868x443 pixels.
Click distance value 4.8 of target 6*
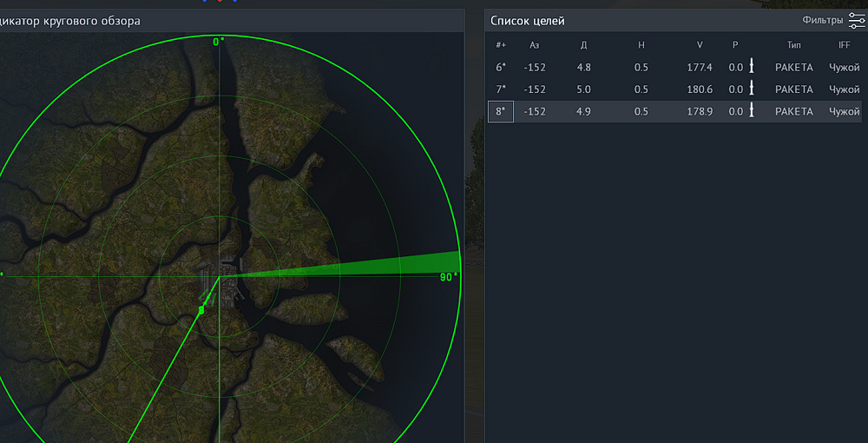tap(583, 68)
